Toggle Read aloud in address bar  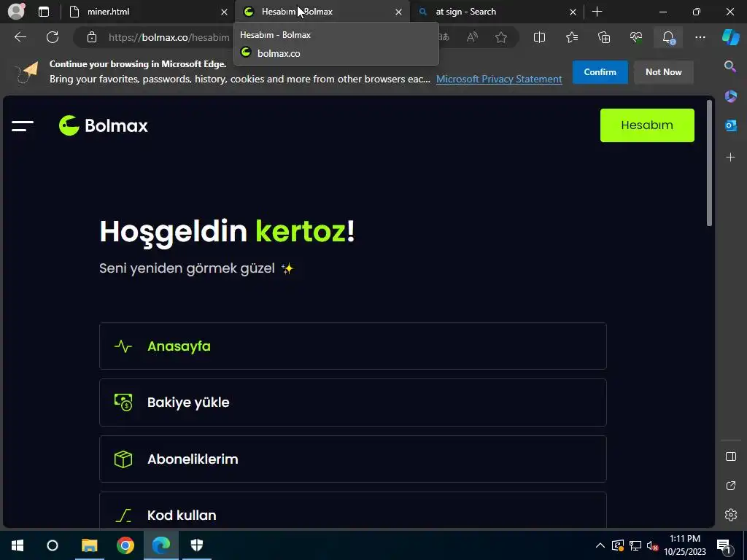[472, 37]
